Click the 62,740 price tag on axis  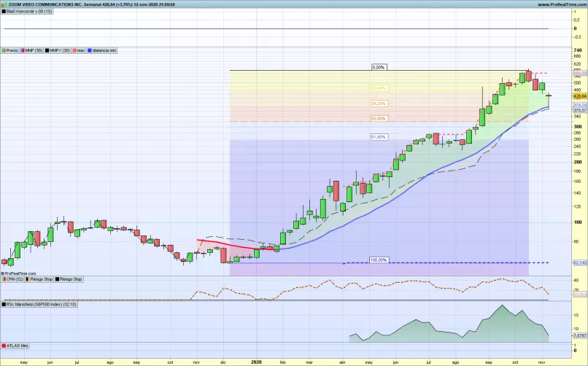tap(580, 263)
